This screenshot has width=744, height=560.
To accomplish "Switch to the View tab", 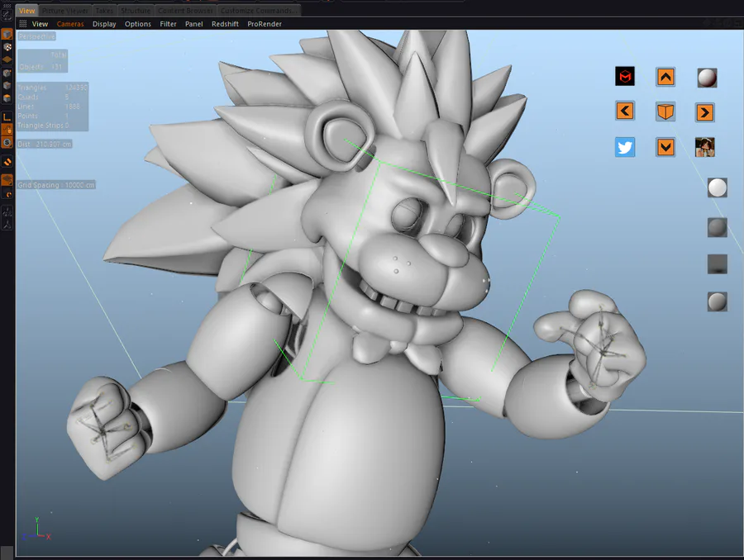I will (26, 11).
